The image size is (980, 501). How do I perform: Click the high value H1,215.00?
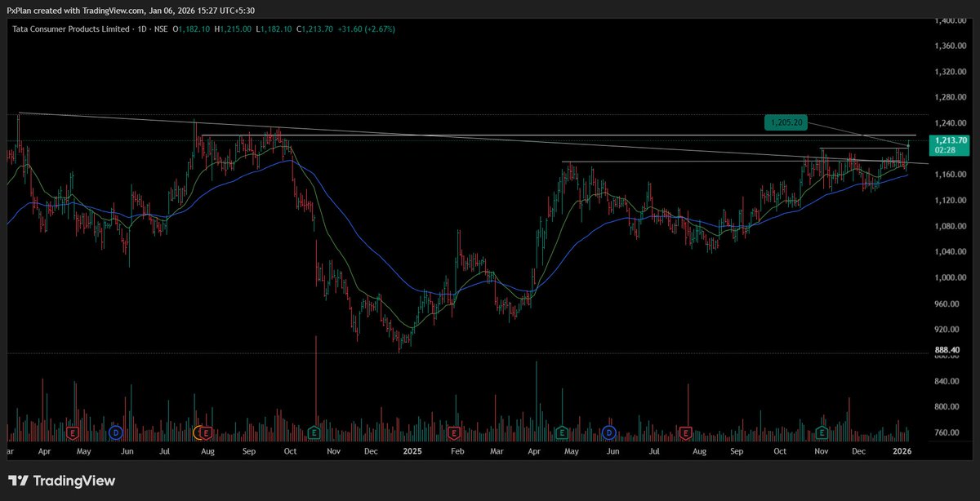pos(234,29)
